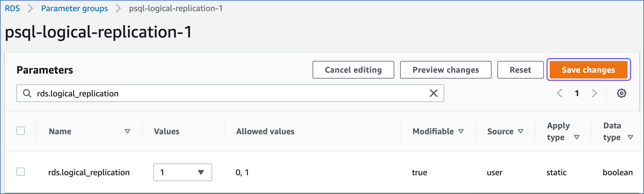Go to next page with right chevron
644x194 pixels.
(594, 93)
